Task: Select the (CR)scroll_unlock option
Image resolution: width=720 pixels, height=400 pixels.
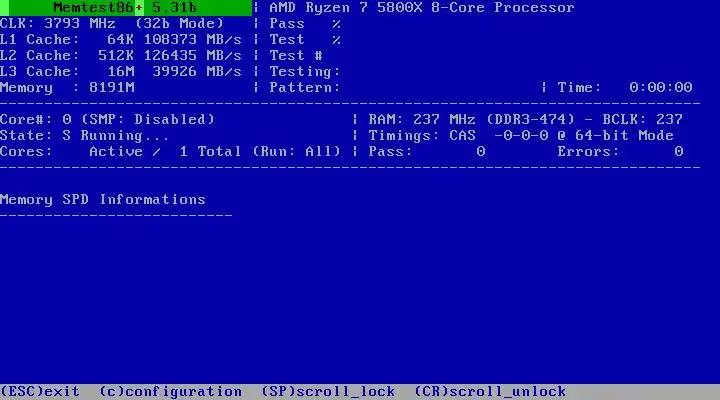Action: coord(490,392)
